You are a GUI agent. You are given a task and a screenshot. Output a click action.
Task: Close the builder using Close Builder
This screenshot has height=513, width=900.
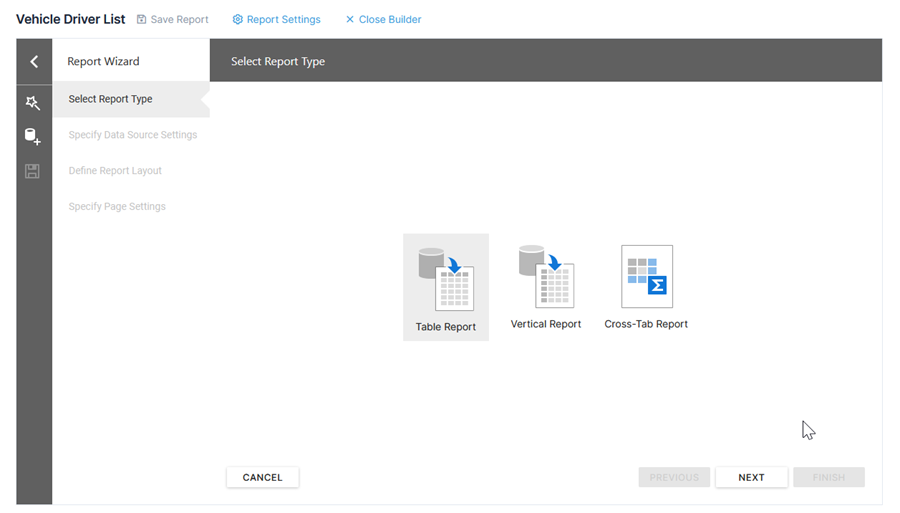(x=383, y=19)
